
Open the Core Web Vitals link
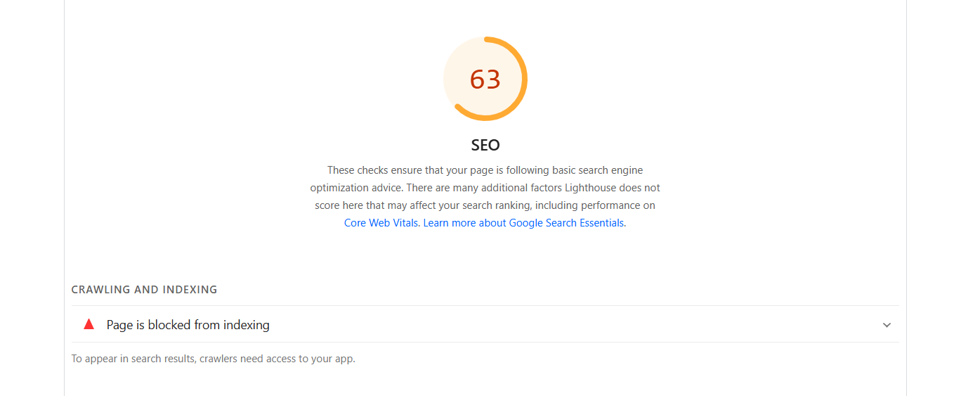[x=381, y=223]
